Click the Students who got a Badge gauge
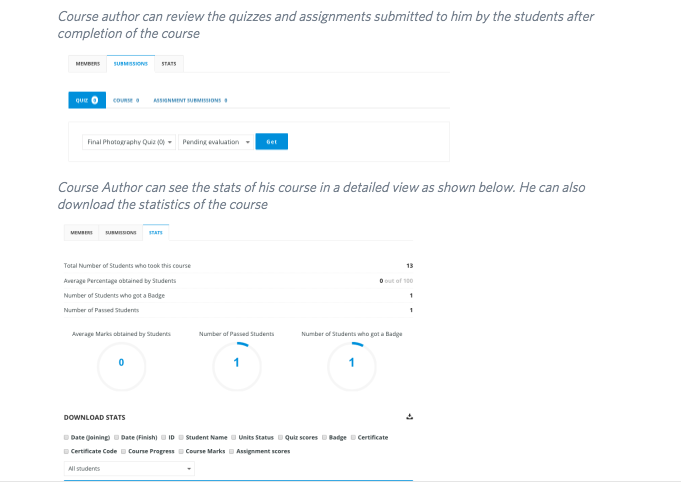 point(352,366)
